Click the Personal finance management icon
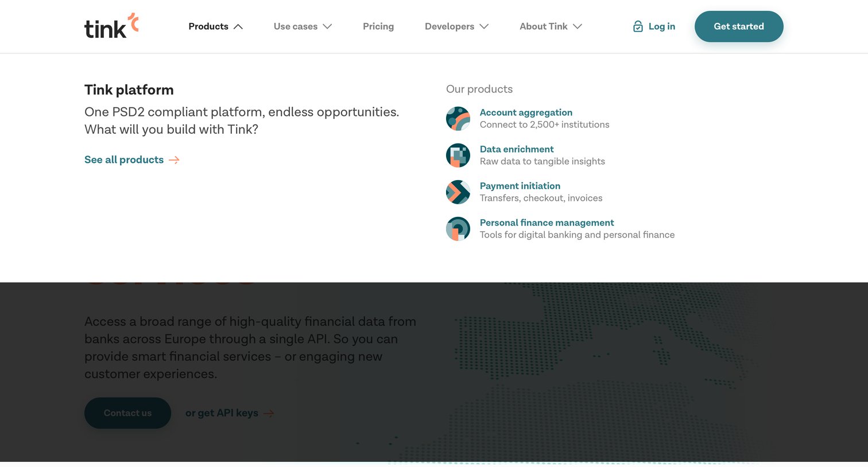The height and width of the screenshot is (467, 868). pyautogui.click(x=458, y=229)
